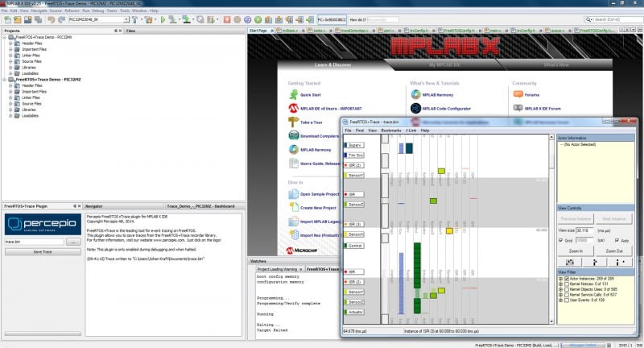Click the Save Trace button
This screenshot has height=348, width=644.
(x=43, y=252)
